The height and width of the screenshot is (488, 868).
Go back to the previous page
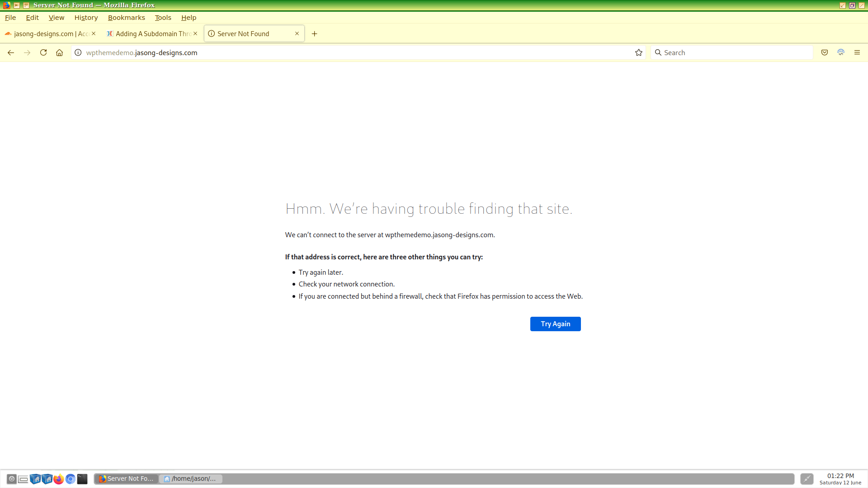[x=11, y=53]
